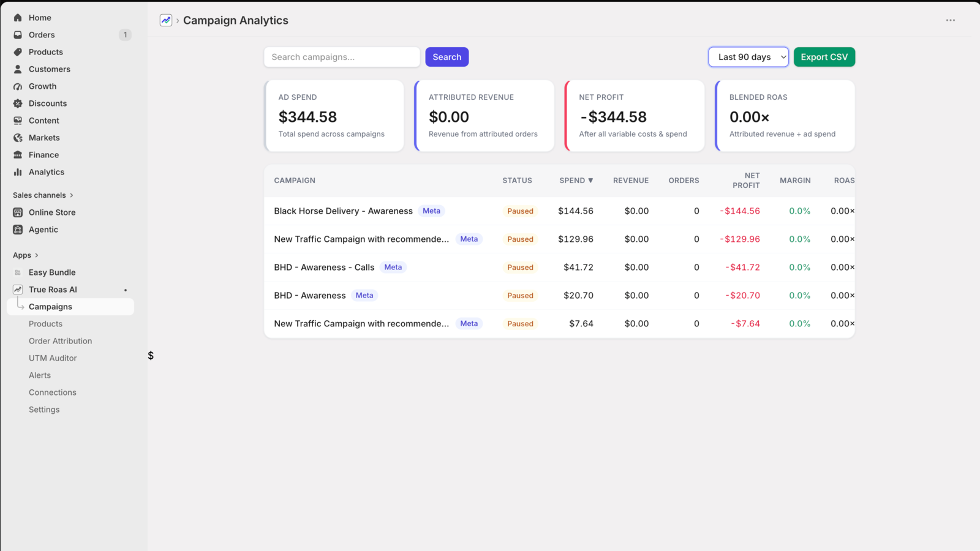The height and width of the screenshot is (551, 980).
Task: Click the Orders inbox icon
Action: tap(18, 35)
